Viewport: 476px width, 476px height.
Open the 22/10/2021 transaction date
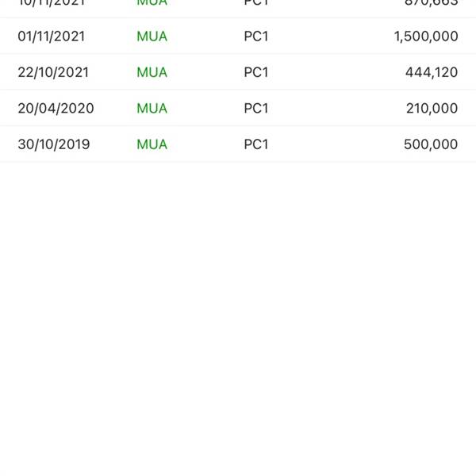(53, 72)
